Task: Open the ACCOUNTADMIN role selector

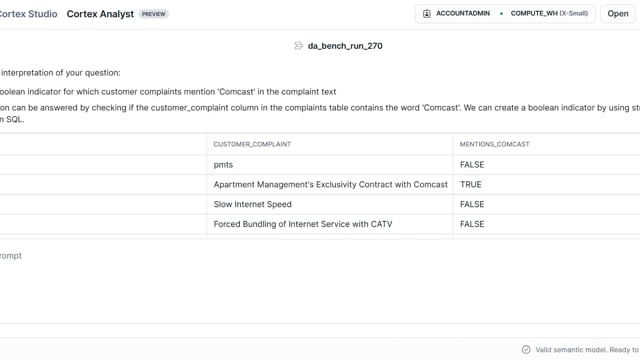Action: click(456, 13)
